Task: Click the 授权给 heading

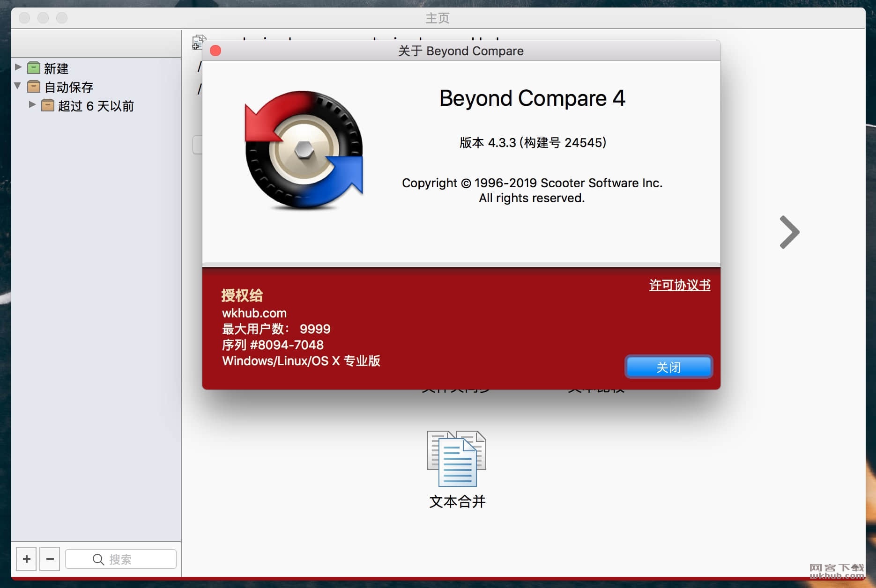Action: [242, 295]
